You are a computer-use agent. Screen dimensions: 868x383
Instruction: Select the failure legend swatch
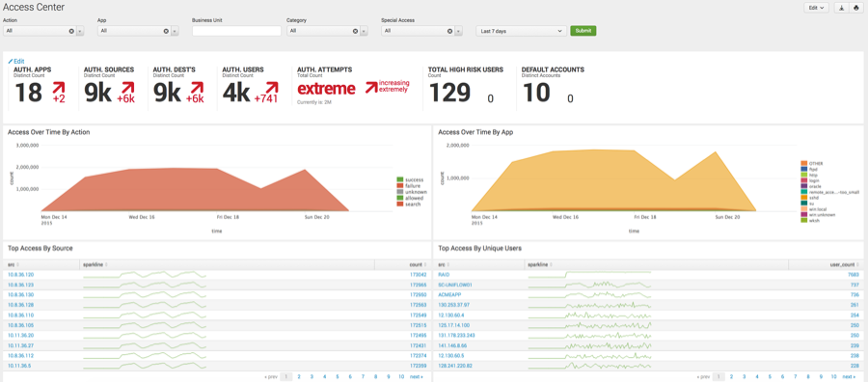point(399,186)
